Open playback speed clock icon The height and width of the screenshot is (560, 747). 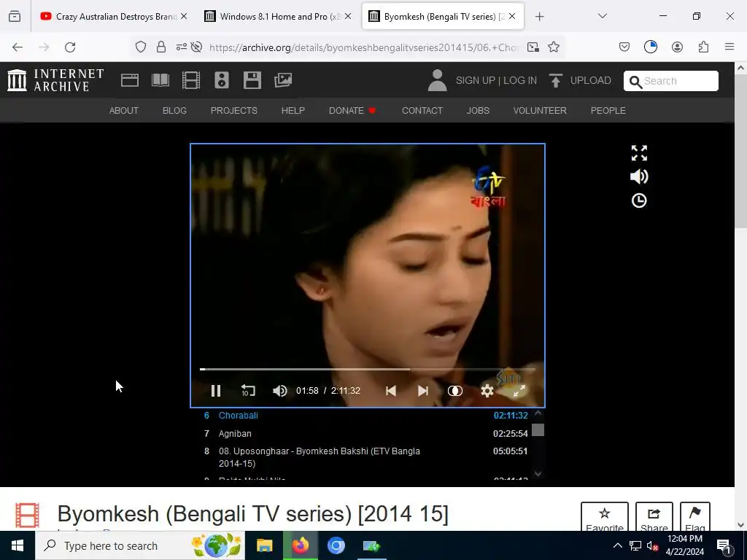(x=639, y=201)
